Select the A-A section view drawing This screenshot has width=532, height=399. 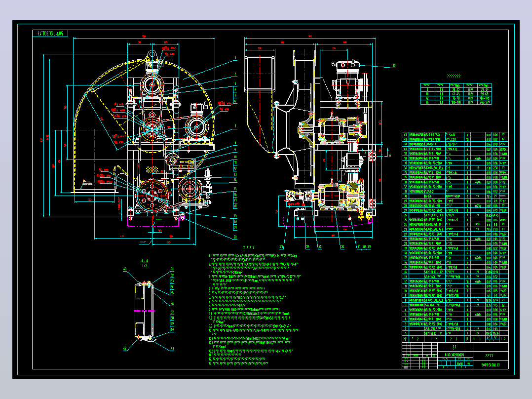click(x=145, y=311)
